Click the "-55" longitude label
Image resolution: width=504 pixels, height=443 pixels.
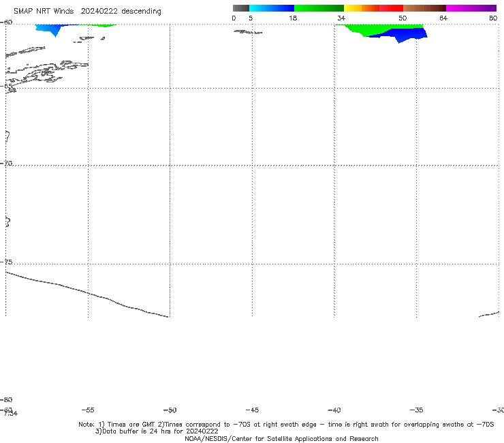click(x=88, y=410)
